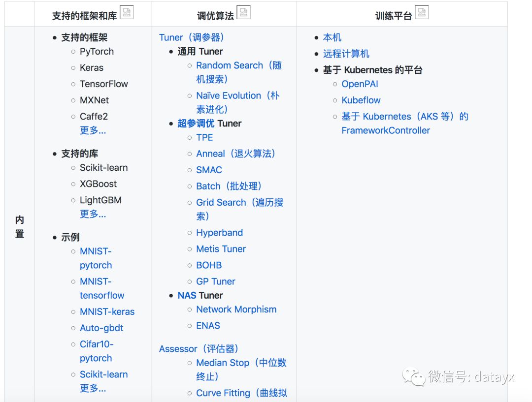Open the Grid Search link
The image size is (532, 402).
click(x=239, y=209)
